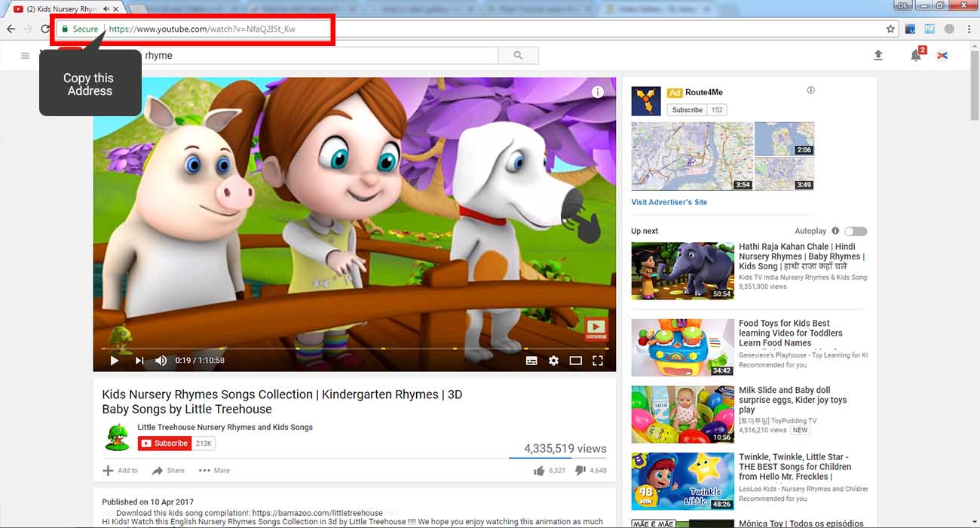
Task: Click the Food Toys for Kids Best title
Action: (x=791, y=333)
